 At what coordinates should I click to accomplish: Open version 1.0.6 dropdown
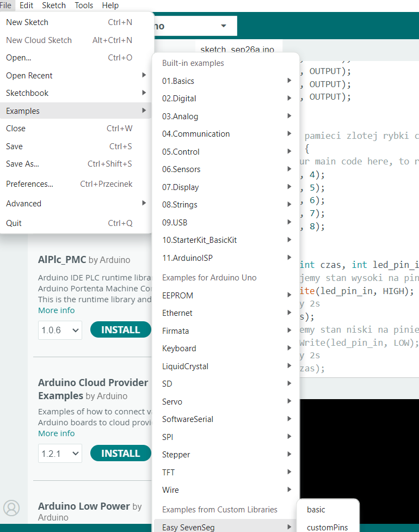coord(60,330)
